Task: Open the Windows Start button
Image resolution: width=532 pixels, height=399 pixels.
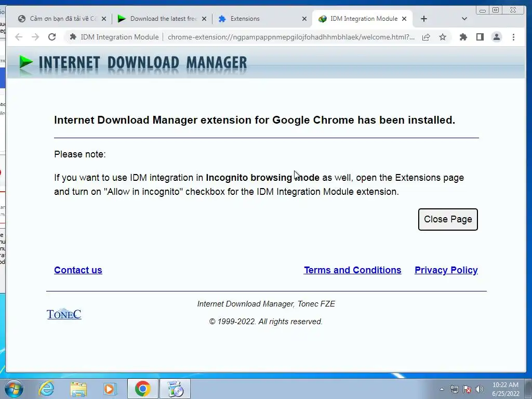Action: click(x=14, y=389)
